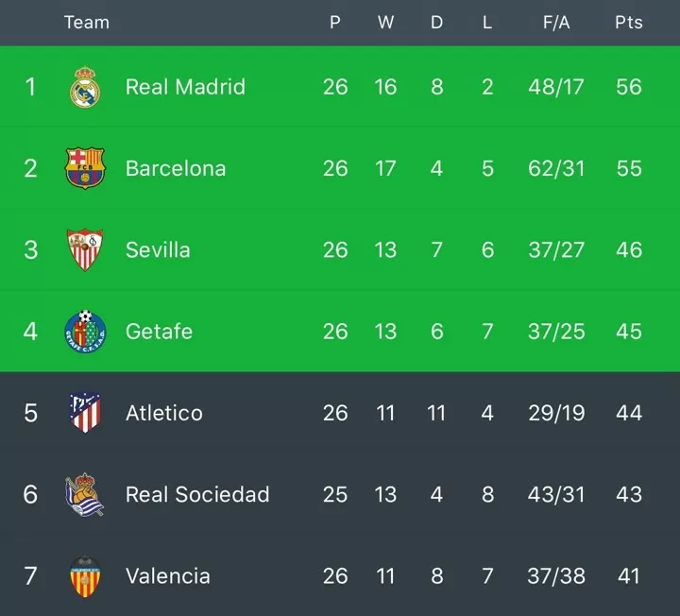
Task: Sort by the F/A column header
Action: [556, 22]
